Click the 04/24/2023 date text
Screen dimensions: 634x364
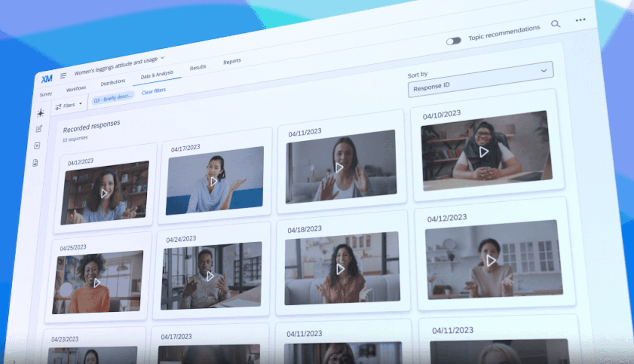(x=181, y=239)
